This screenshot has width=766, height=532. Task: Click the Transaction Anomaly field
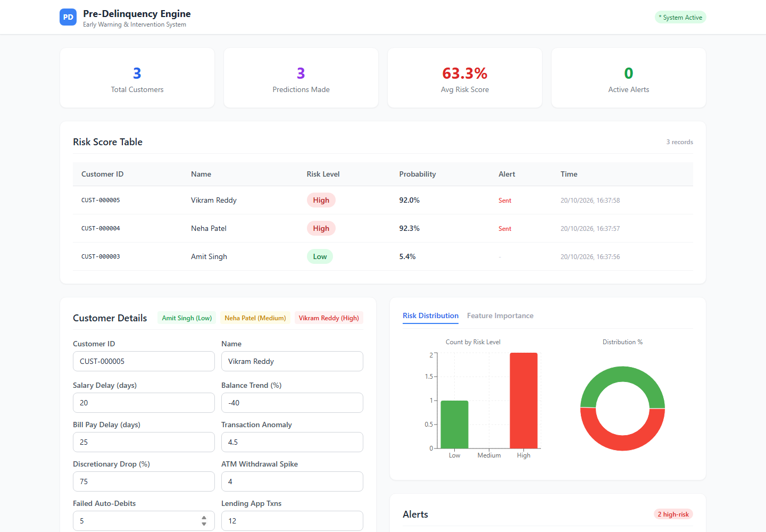292,442
